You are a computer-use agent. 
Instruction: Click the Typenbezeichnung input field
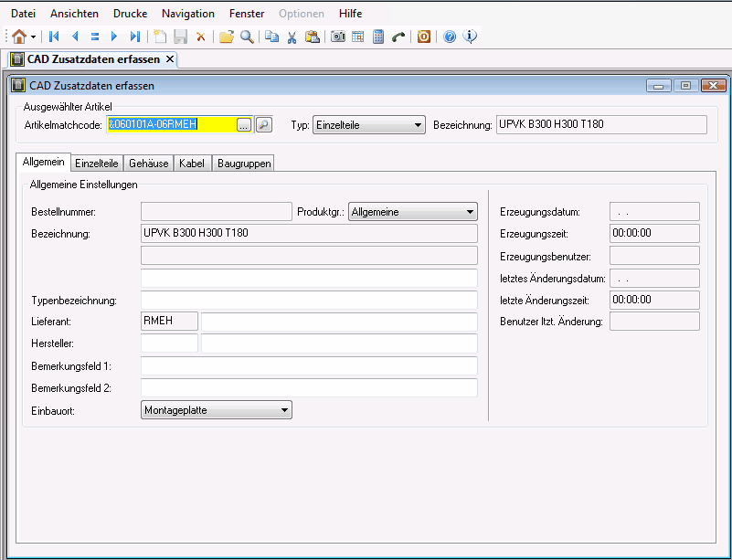pos(309,300)
